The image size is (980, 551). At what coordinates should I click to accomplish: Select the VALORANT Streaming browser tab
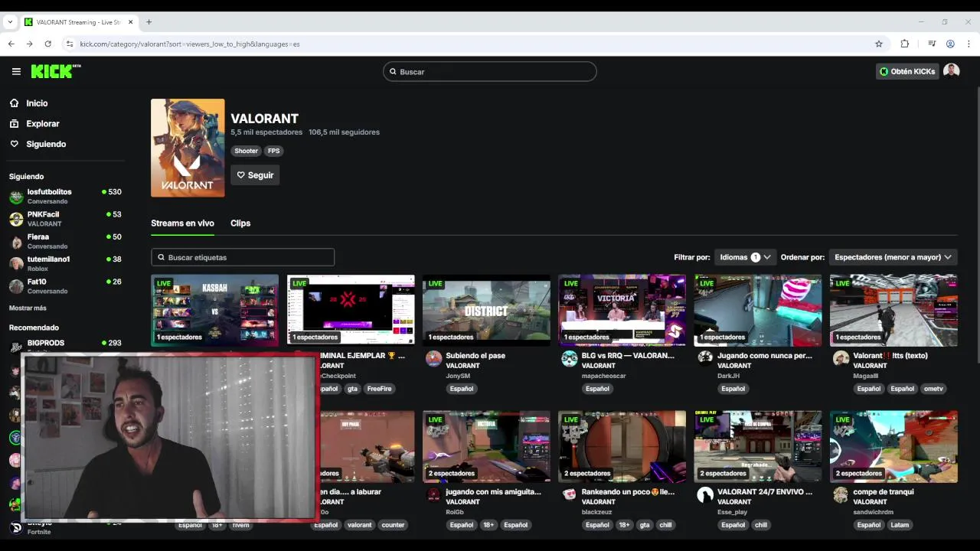[x=78, y=22]
